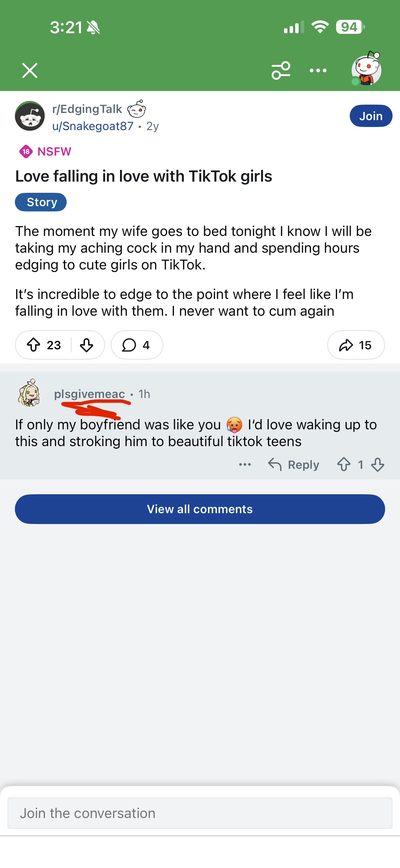The height and width of the screenshot is (868, 400).
Task: Reply to plsgivemeac's comment
Action: pos(293,465)
